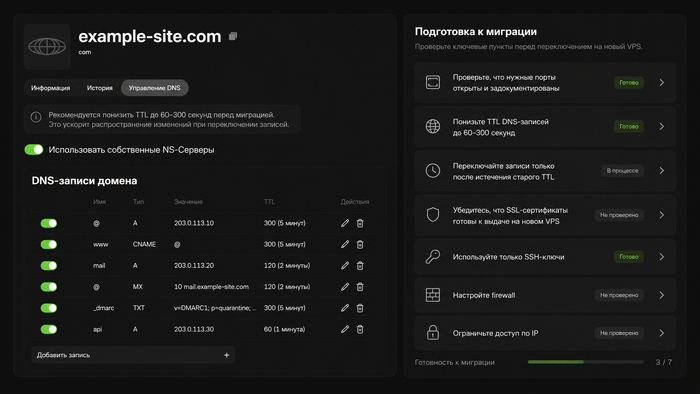Disable the _dmarc TXT record toggle
The width and height of the screenshot is (700, 394).
pyautogui.click(x=49, y=308)
